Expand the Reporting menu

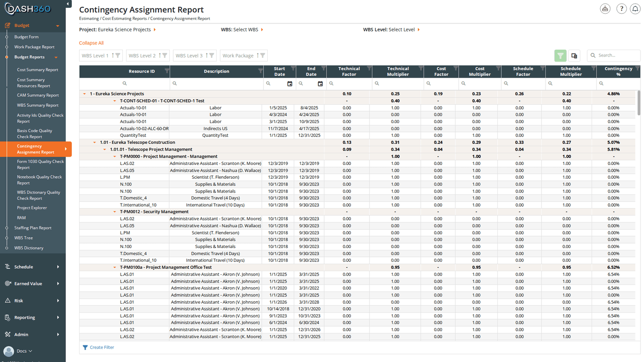58,317
